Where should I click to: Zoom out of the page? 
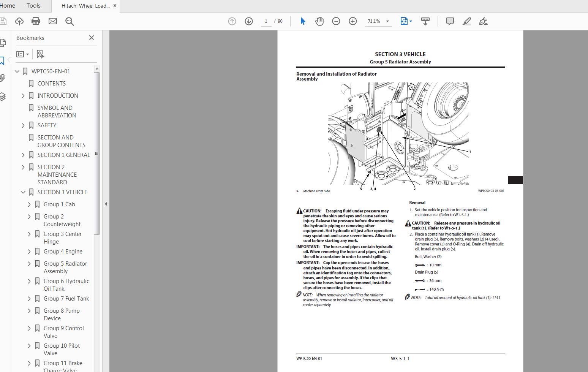[x=336, y=21]
